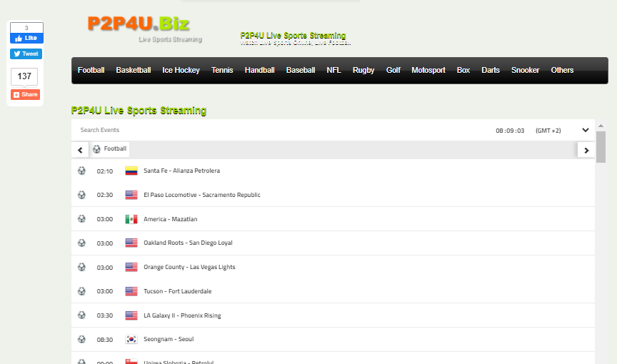Click the Colombia flag beside Santa Fe match
This screenshot has width=617, height=364.
tap(131, 171)
